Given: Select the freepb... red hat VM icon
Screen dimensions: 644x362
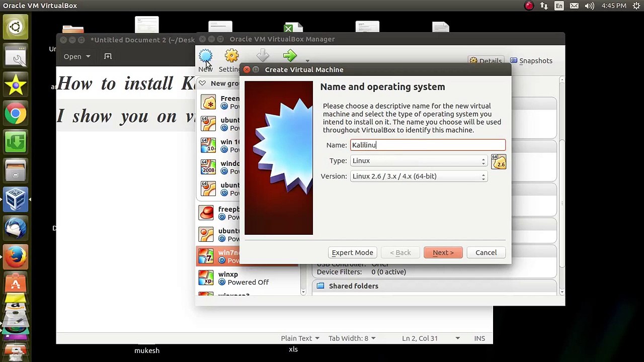Looking at the screenshot, I should tap(206, 213).
